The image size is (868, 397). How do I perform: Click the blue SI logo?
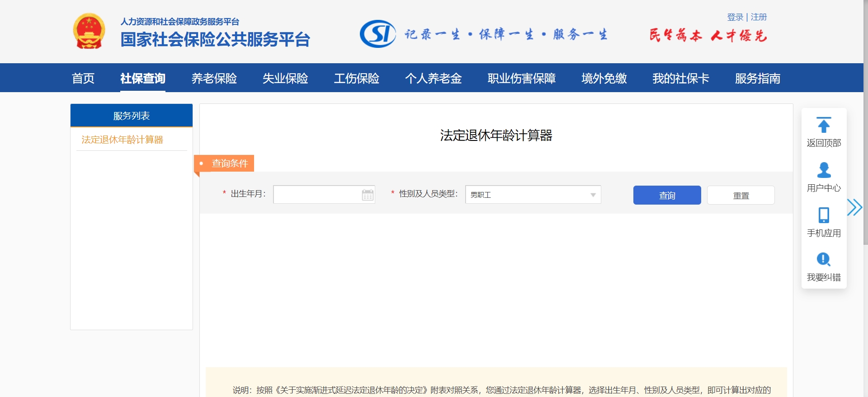click(377, 34)
